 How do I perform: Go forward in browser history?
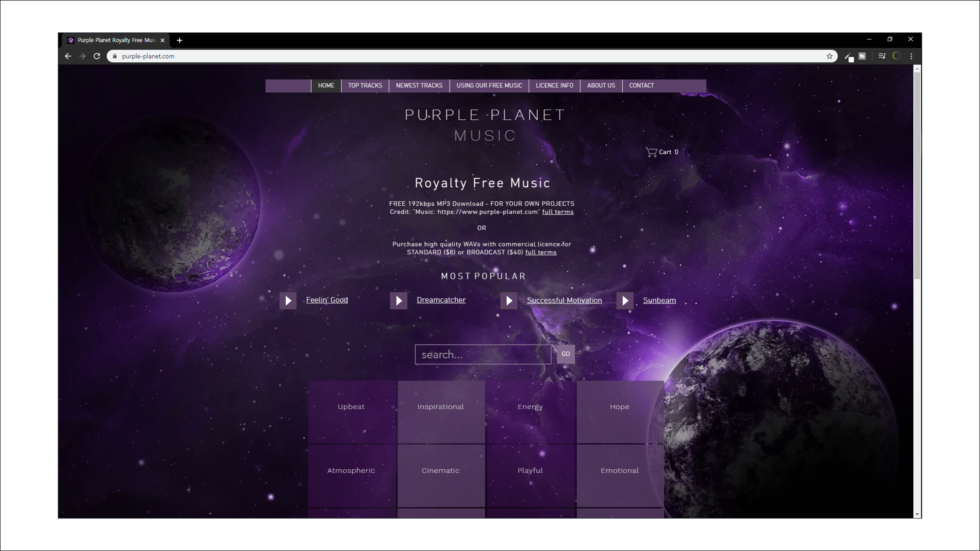(82, 56)
